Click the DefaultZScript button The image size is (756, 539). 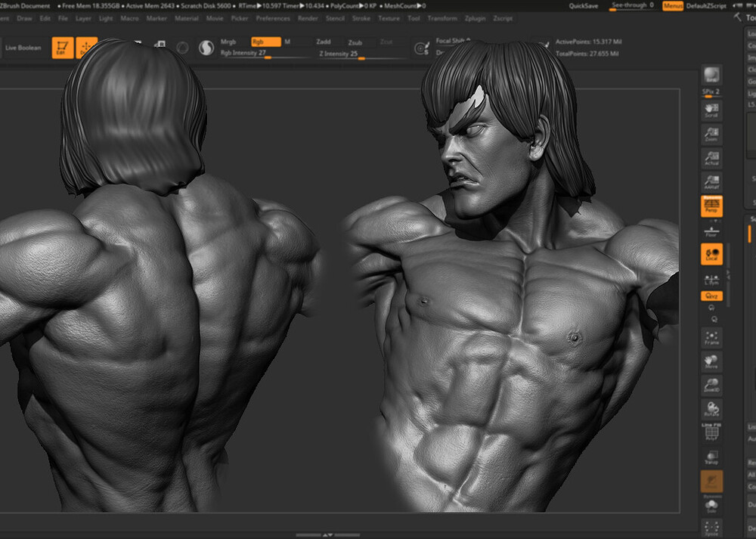[706, 6]
